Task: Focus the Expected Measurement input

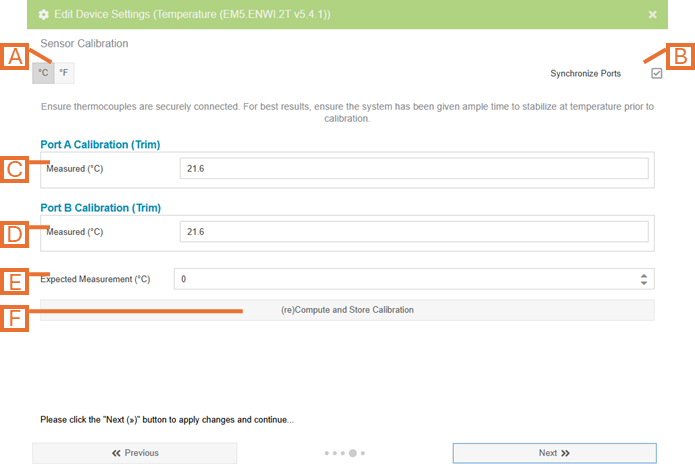Action: (x=414, y=279)
